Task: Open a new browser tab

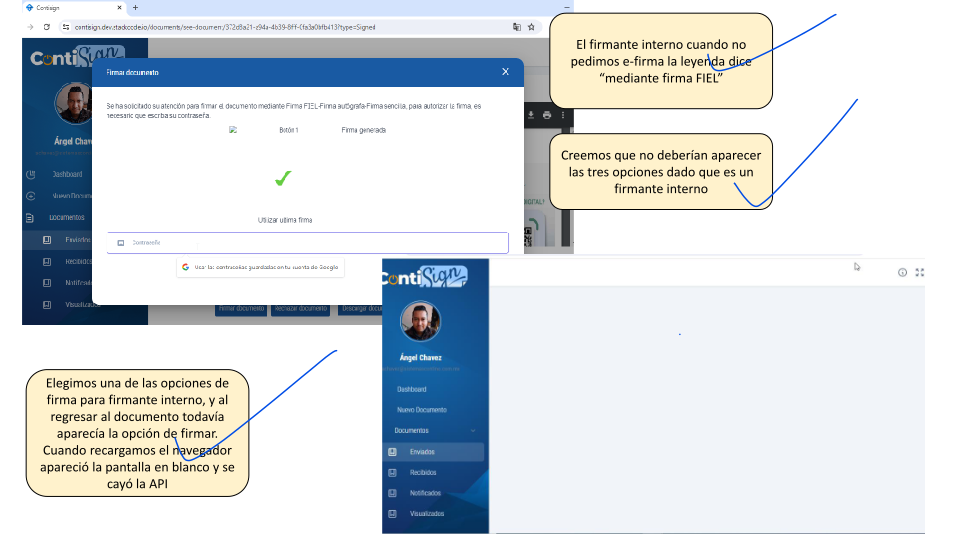Action: [x=136, y=8]
